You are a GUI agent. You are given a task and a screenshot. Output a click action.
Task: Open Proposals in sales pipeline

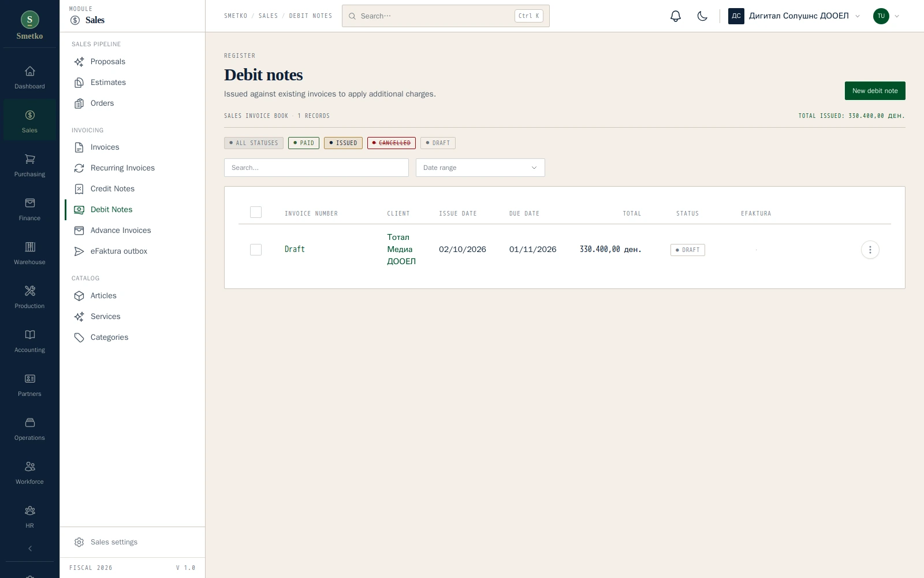tap(132, 62)
